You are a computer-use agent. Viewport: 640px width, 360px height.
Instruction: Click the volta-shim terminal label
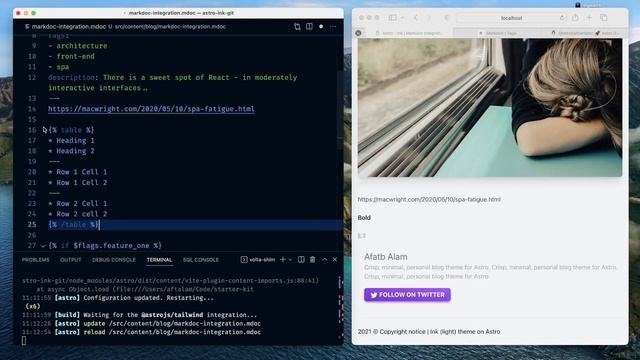coord(258,260)
